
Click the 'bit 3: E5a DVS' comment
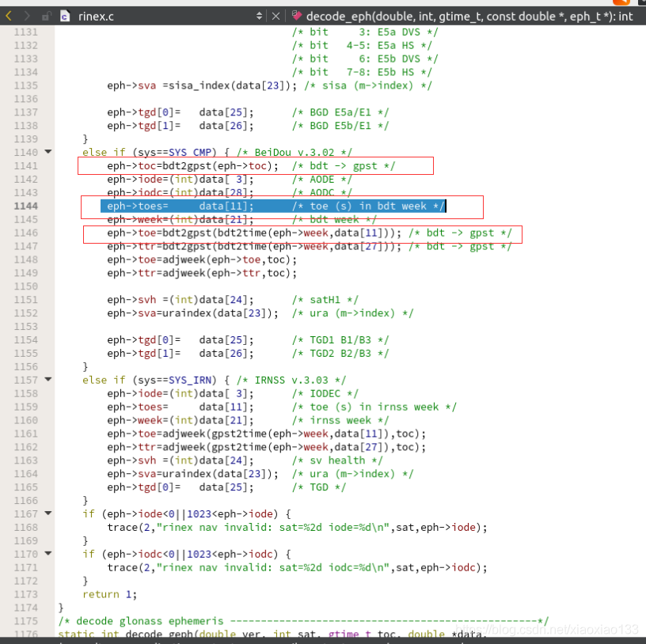point(365,32)
